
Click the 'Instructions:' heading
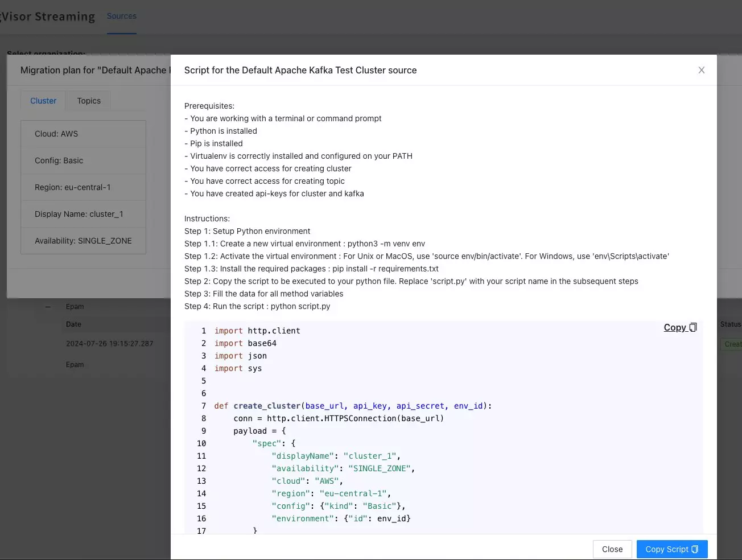(x=207, y=219)
